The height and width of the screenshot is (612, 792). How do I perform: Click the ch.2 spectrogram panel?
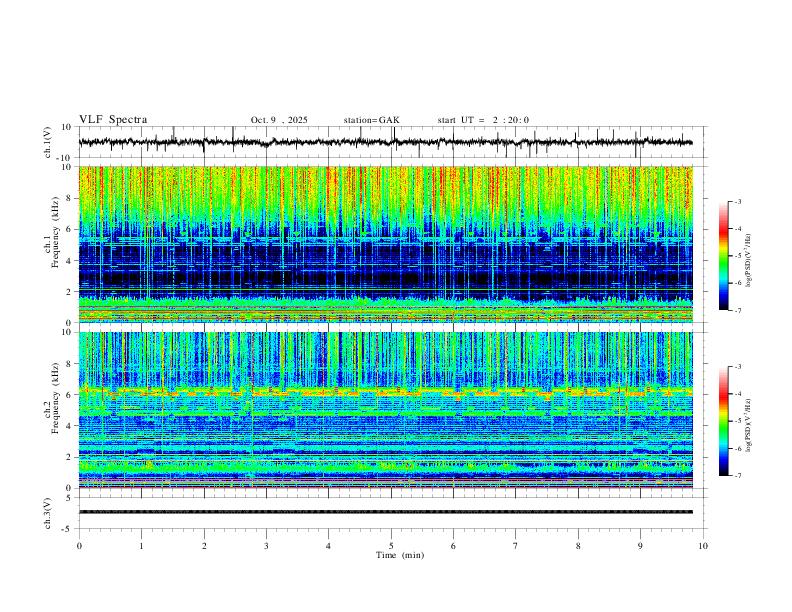(x=385, y=410)
